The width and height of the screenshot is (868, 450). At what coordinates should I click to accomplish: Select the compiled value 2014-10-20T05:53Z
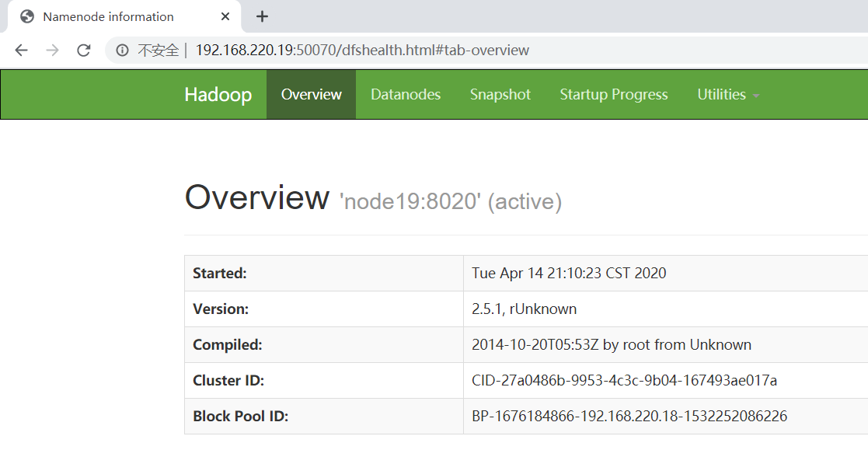point(611,345)
